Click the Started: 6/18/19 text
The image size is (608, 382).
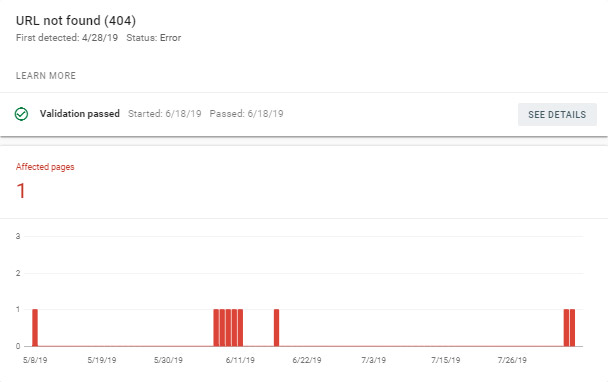(165, 114)
